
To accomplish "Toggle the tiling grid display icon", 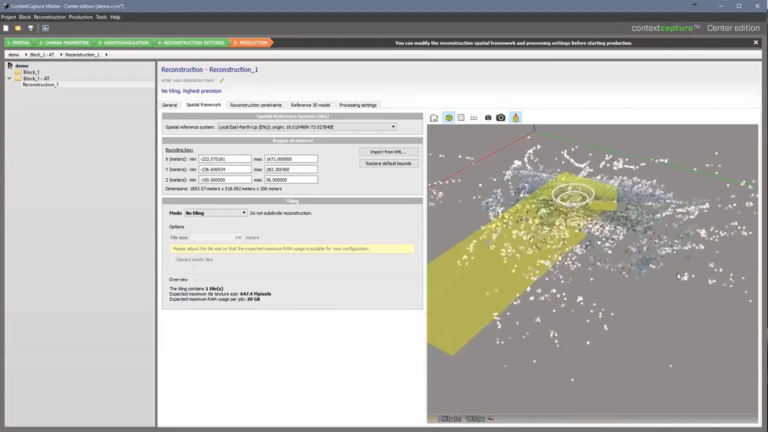I will (x=461, y=118).
